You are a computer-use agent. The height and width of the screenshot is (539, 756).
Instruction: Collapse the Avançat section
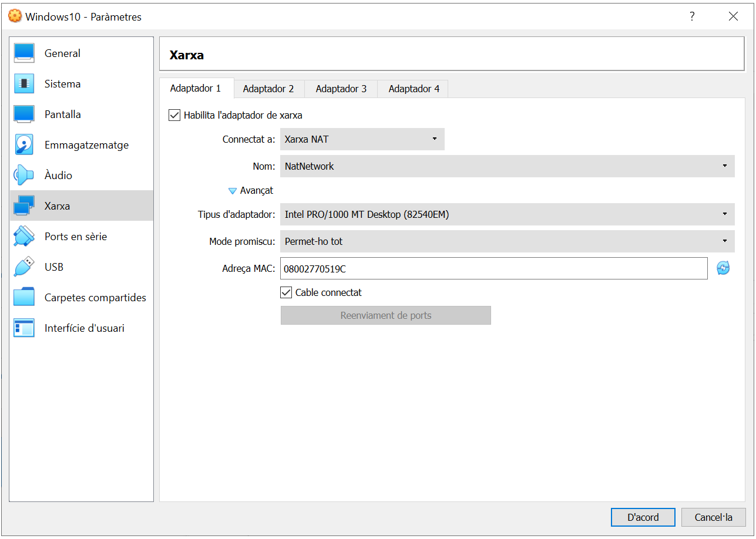click(232, 191)
